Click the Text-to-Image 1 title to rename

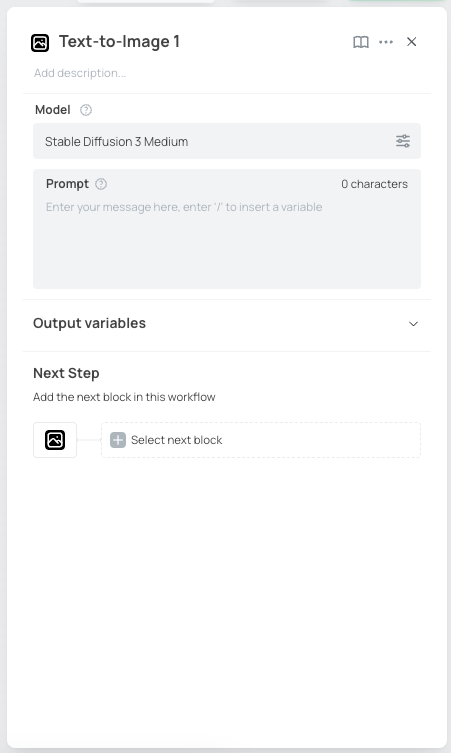point(119,42)
